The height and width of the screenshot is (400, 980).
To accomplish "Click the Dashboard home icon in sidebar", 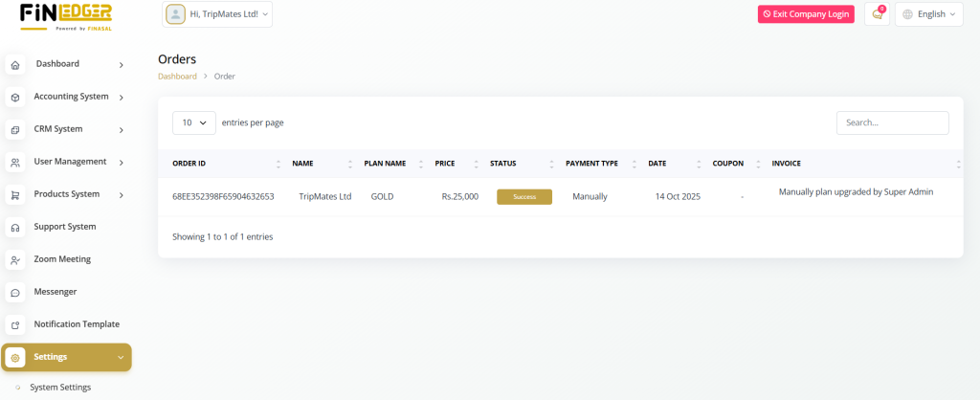I will coord(14,65).
